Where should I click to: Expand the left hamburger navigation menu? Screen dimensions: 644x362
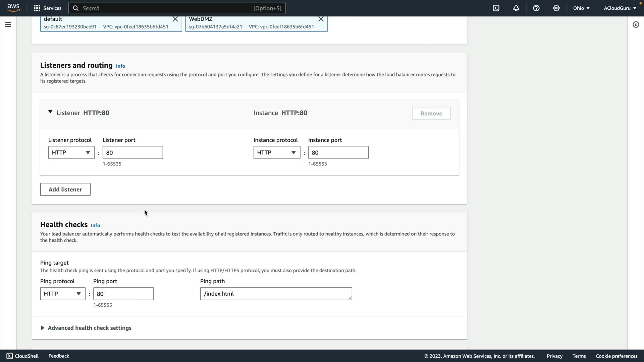click(x=8, y=24)
